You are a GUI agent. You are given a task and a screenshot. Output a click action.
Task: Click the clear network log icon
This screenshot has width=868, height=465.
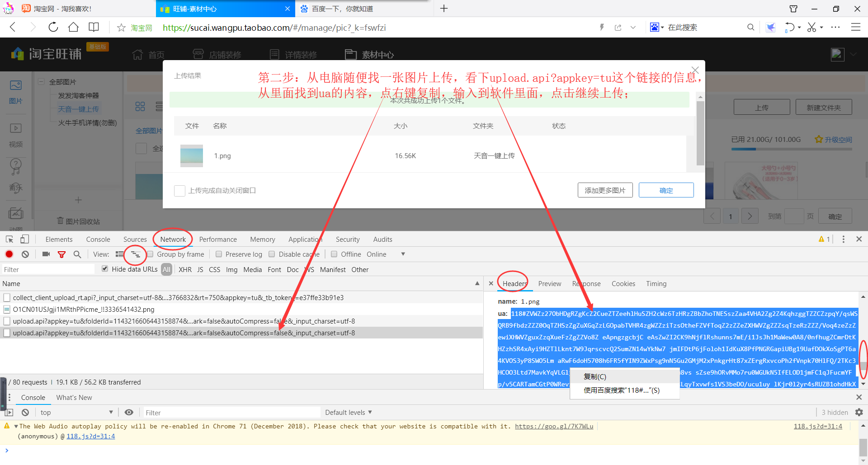25,254
